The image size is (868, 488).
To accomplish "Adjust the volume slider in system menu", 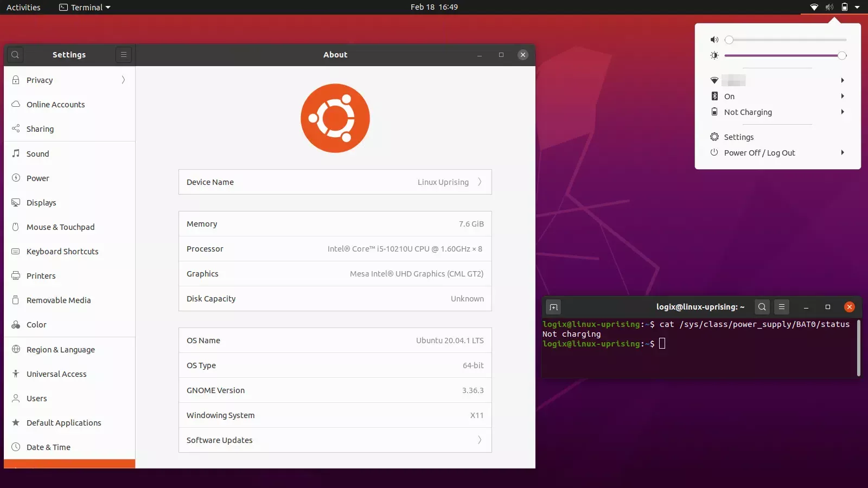I will [786, 40].
